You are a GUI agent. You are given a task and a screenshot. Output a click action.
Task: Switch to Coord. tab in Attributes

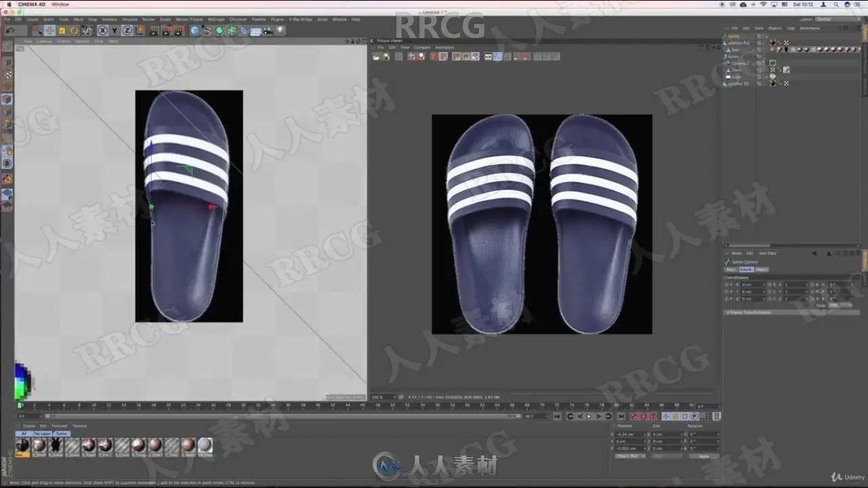point(746,270)
